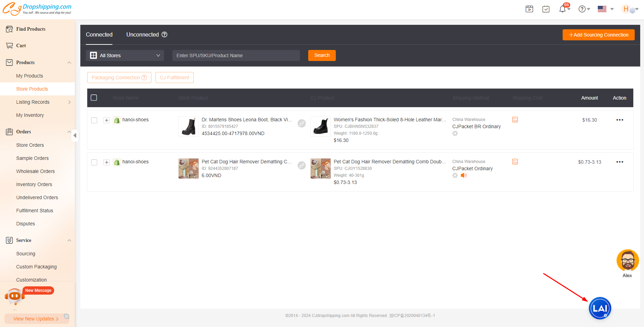Open My Inventory in sidebar
644x327 pixels.
[x=30, y=115]
